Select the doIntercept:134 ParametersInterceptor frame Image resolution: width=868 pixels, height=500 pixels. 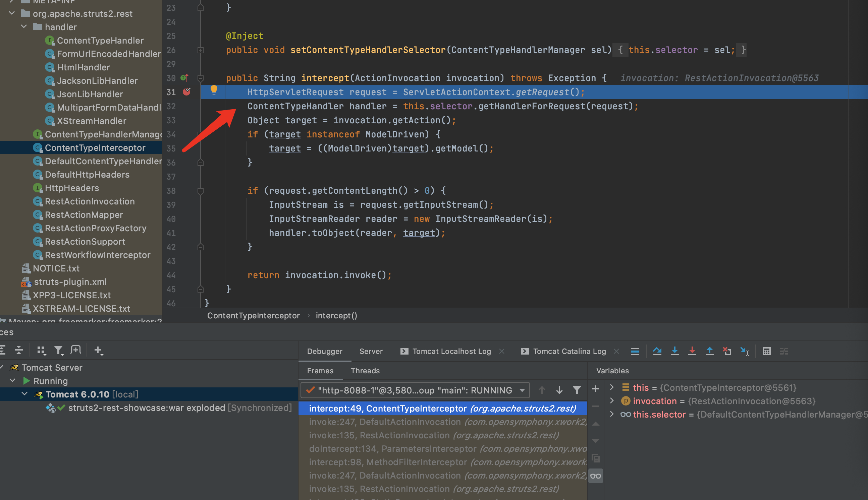443,448
